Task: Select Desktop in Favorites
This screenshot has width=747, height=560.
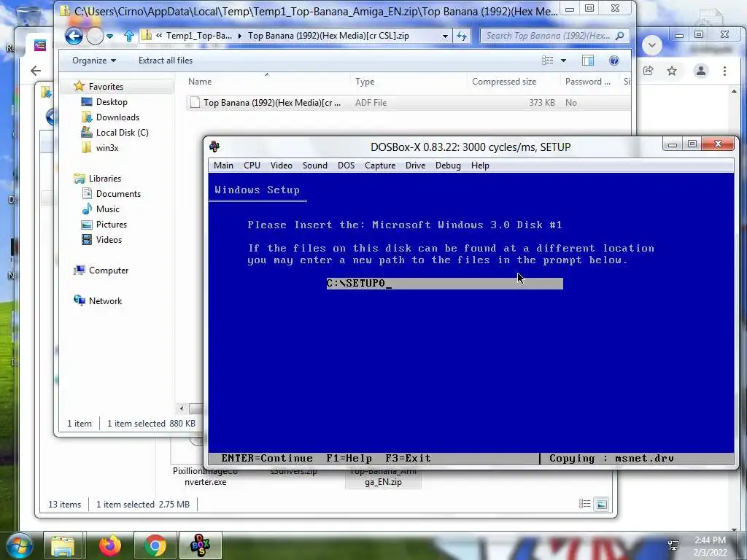Action: pos(112,102)
